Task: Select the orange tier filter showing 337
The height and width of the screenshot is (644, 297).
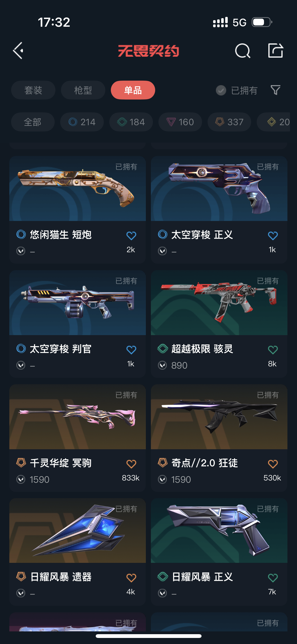Action: [229, 122]
